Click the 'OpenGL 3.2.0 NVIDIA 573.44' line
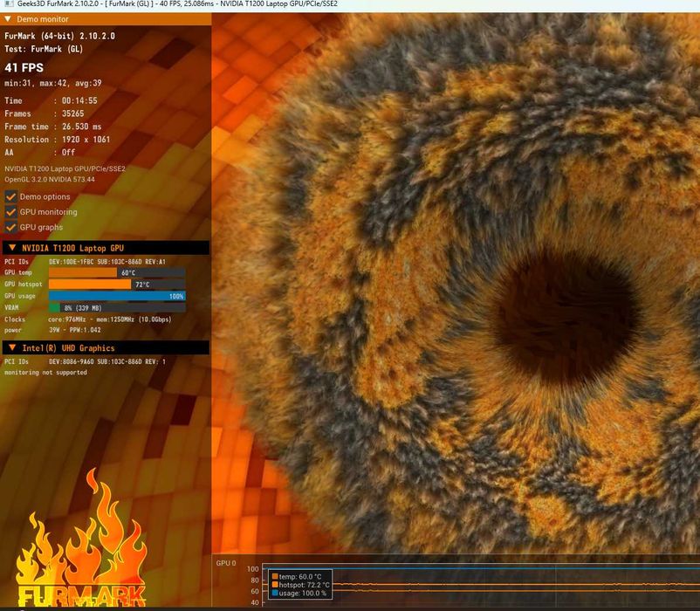Image resolution: width=700 pixels, height=611 pixels. (50, 180)
